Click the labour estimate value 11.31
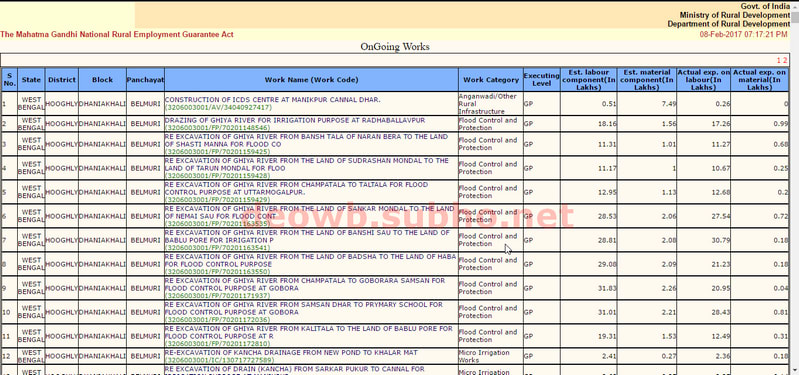 pyautogui.click(x=607, y=144)
